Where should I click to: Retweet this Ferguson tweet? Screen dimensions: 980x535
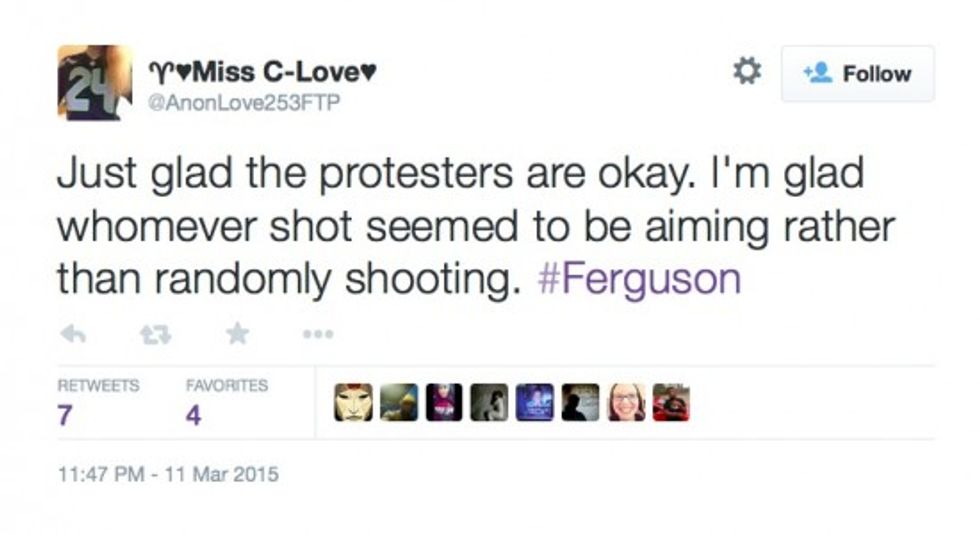155,335
